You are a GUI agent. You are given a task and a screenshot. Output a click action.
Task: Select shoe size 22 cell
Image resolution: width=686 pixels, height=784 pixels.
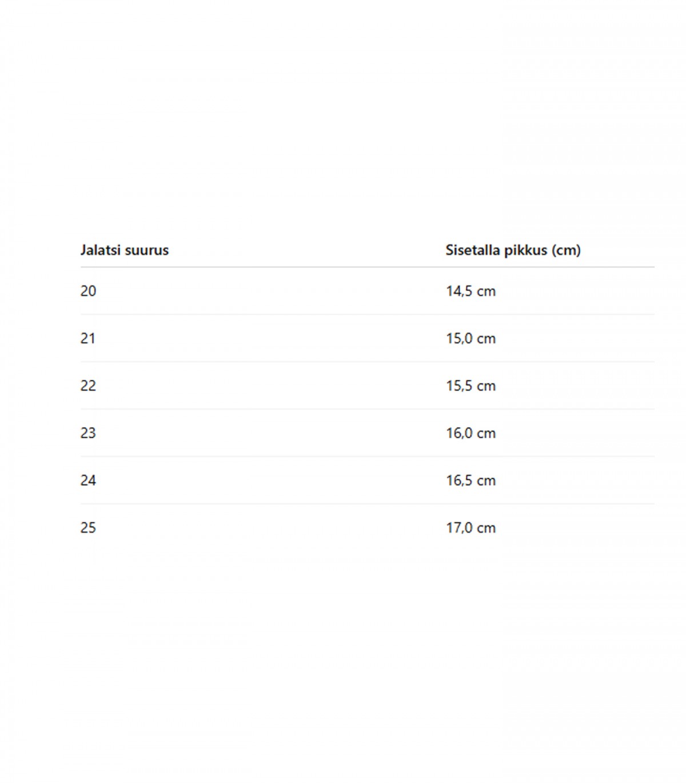point(88,386)
